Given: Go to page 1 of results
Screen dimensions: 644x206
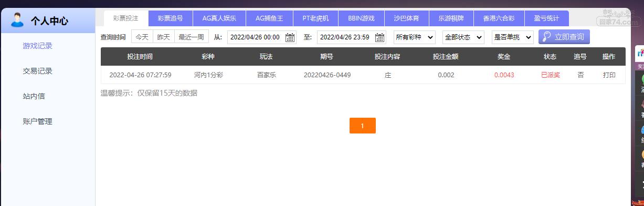Looking at the screenshot, I should pyautogui.click(x=363, y=126).
